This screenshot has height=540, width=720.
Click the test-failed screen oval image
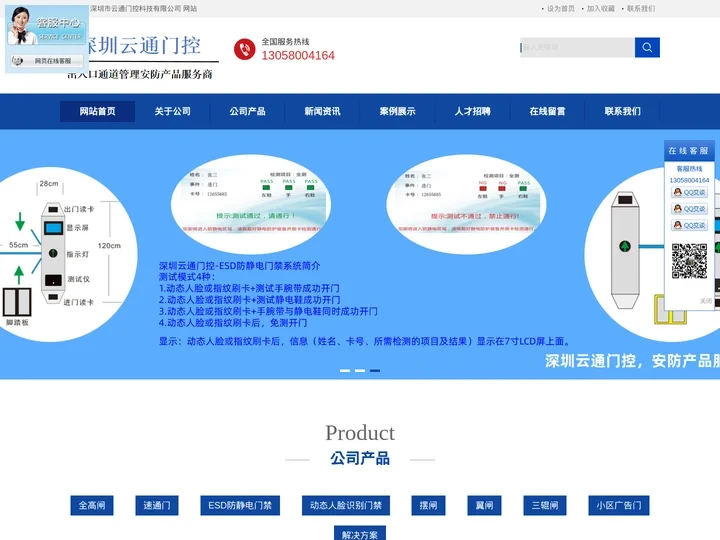(x=467, y=203)
